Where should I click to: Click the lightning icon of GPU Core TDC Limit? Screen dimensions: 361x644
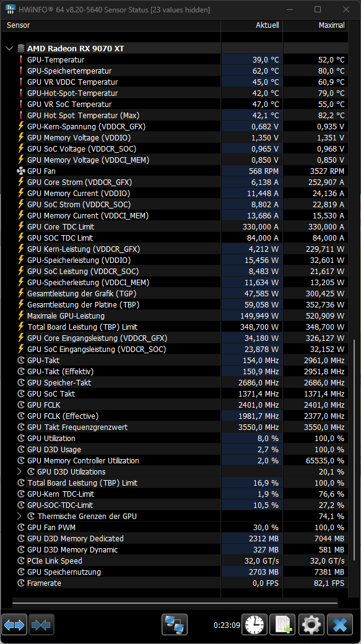[21, 226]
